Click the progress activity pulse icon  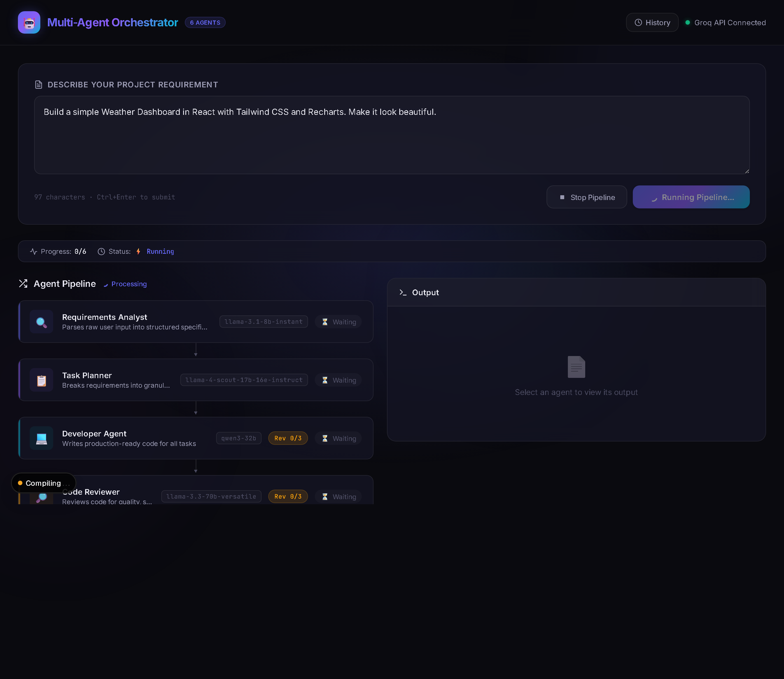[x=33, y=252]
